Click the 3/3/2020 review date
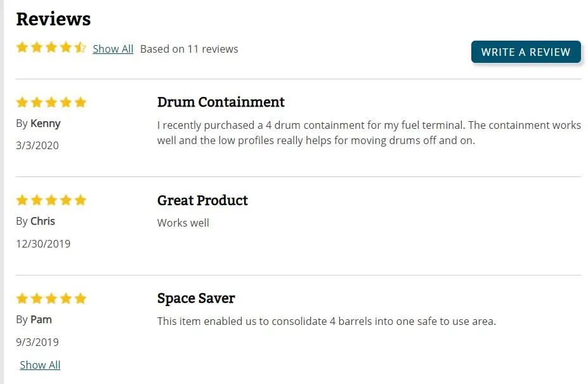Image resolution: width=588 pixels, height=384 pixels. [x=37, y=145]
